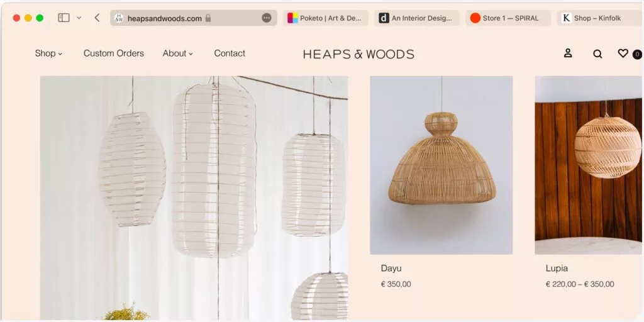Open the wishlist heart icon
Screen dimensions: 644x322
pos(623,53)
